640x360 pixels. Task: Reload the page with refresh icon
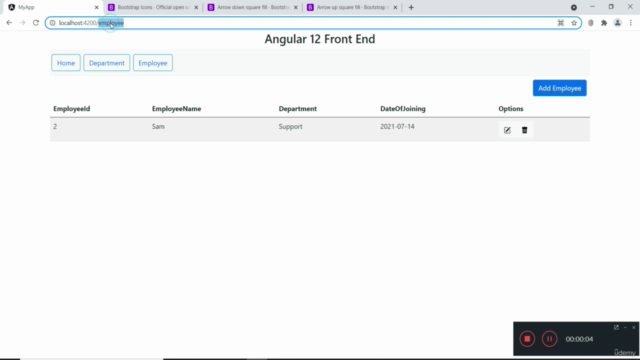tap(36, 23)
